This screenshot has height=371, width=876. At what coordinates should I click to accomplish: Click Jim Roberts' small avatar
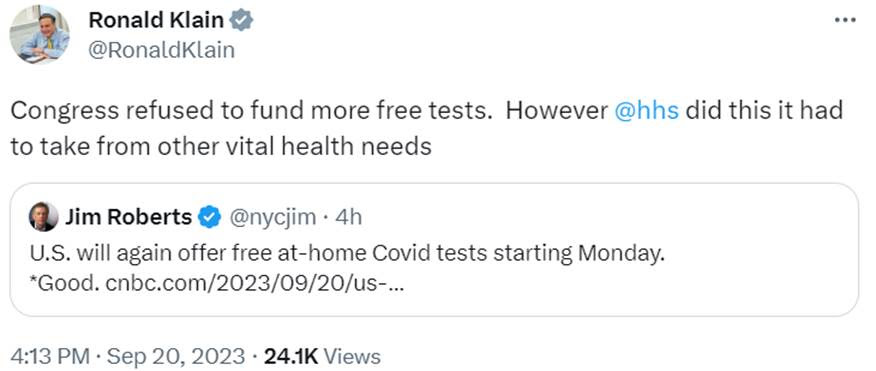(44, 217)
